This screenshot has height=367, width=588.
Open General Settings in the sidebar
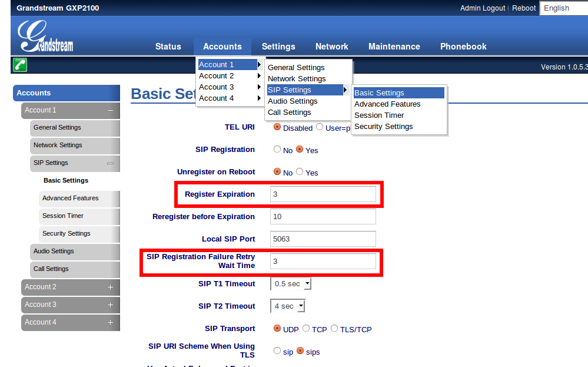point(75,128)
